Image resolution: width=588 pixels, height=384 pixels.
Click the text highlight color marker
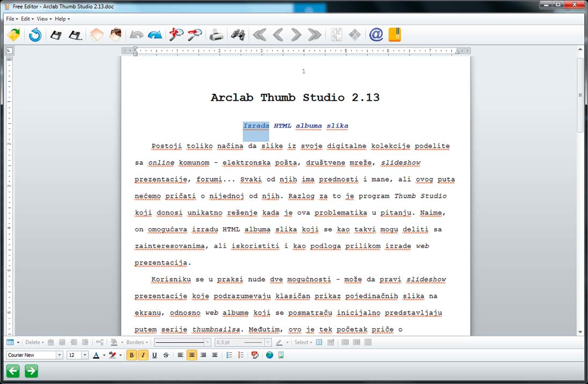pos(112,355)
